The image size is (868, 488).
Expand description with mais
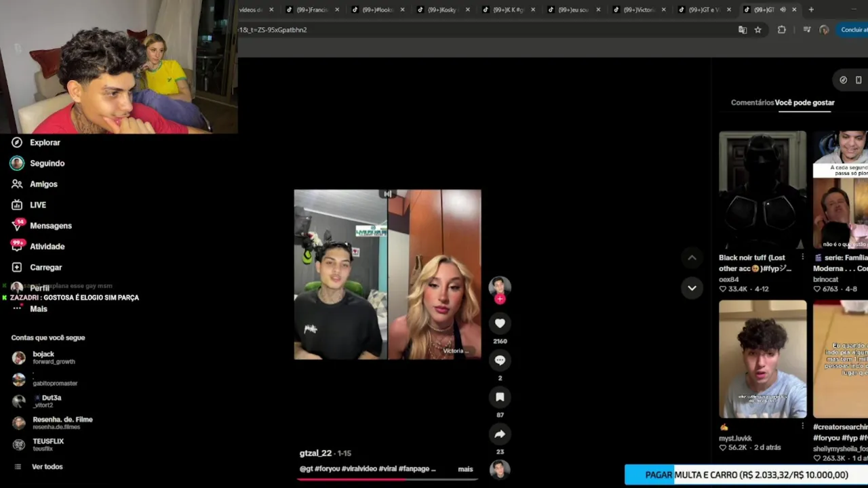pos(465,469)
